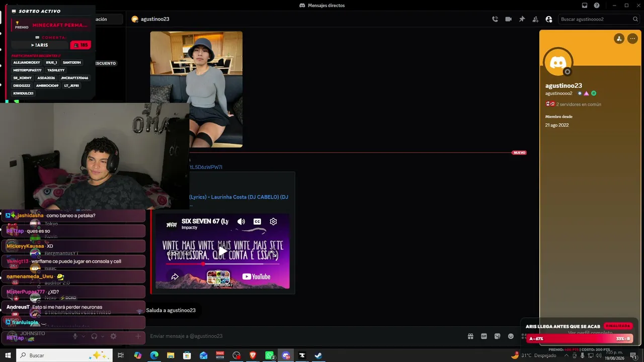The height and width of the screenshot is (362, 644).
Task: Click the 2 servidores en común text
Action: click(x=579, y=105)
